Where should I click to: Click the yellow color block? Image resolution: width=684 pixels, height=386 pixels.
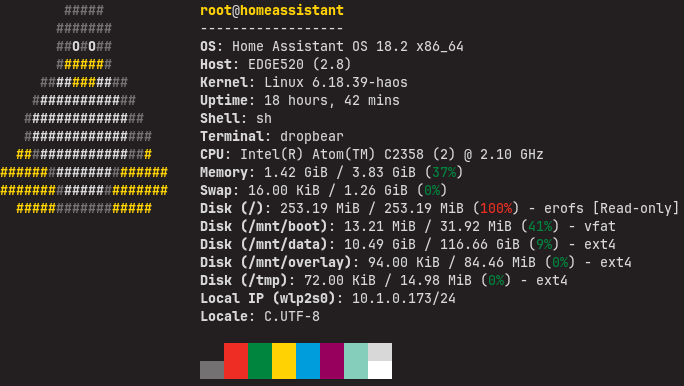[x=284, y=361]
